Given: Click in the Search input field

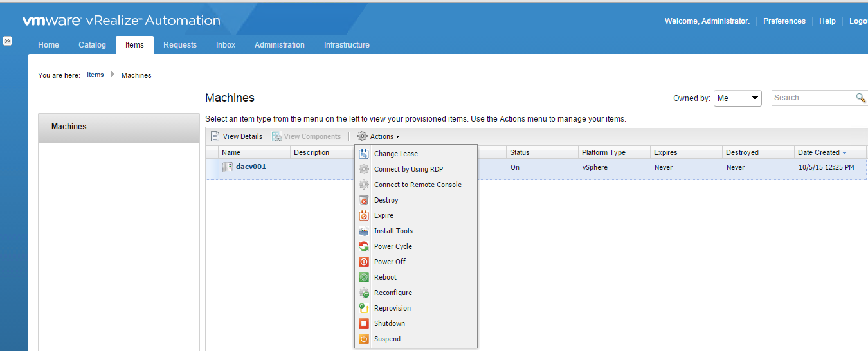Looking at the screenshot, I should 813,98.
